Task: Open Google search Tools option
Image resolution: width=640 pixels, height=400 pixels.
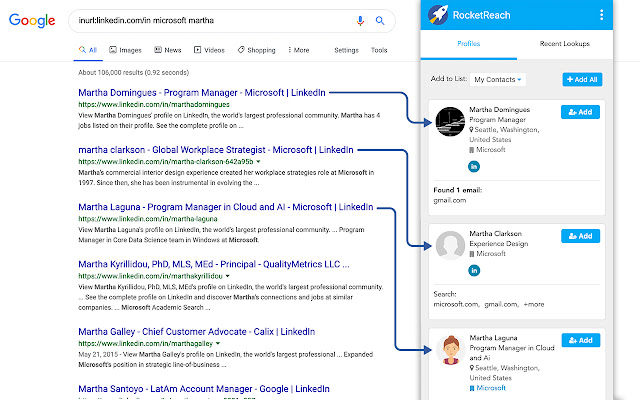Action: click(x=379, y=49)
